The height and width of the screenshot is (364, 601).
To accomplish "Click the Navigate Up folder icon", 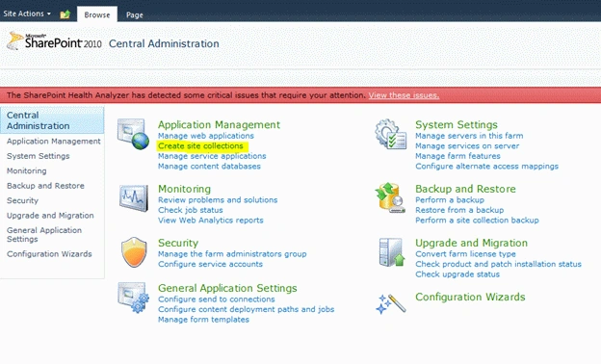I will coord(65,14).
